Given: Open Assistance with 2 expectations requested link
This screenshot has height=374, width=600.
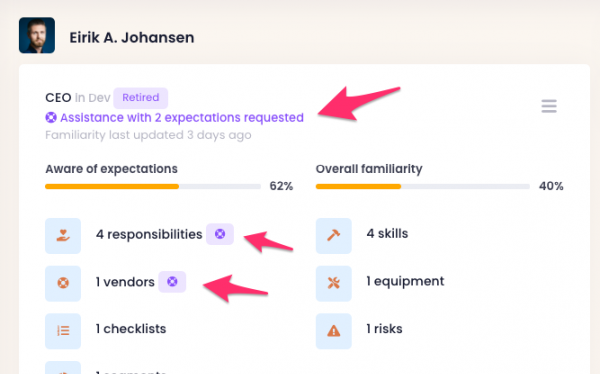Looking at the screenshot, I should [182, 118].
